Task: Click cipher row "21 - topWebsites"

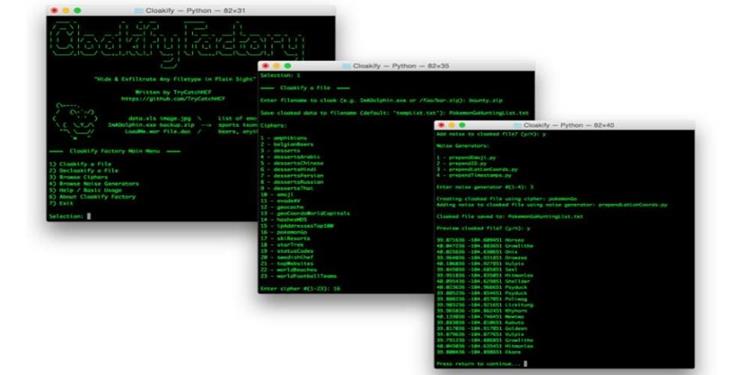Action: 287,264
